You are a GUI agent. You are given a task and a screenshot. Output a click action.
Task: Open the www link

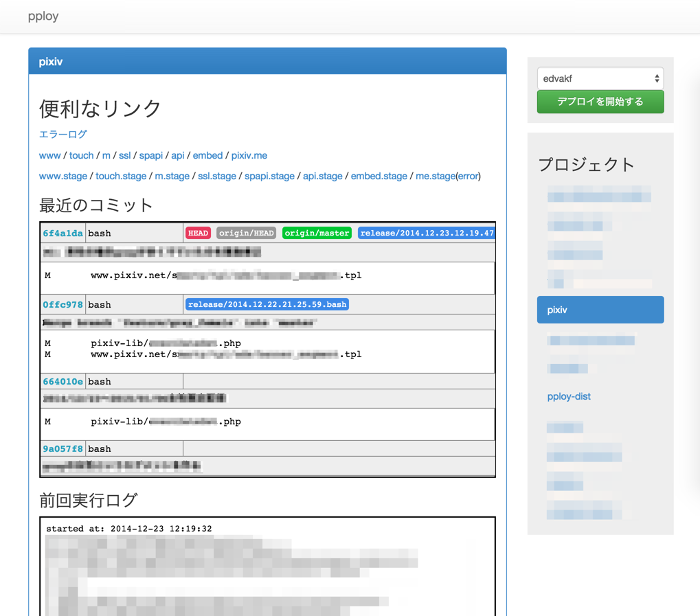(49, 155)
